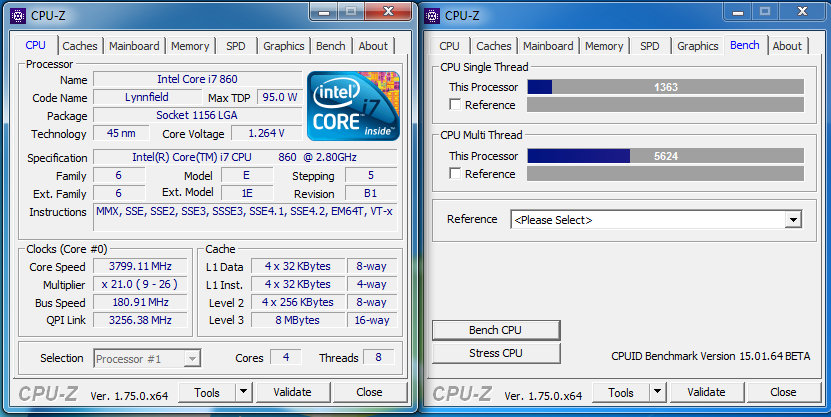Select SPD tab in right window
Viewport: 831px width, 417px height.
tap(650, 46)
